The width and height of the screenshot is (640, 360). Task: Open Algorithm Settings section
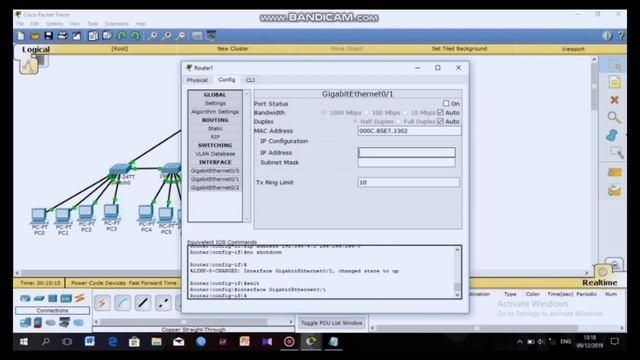[x=215, y=111]
